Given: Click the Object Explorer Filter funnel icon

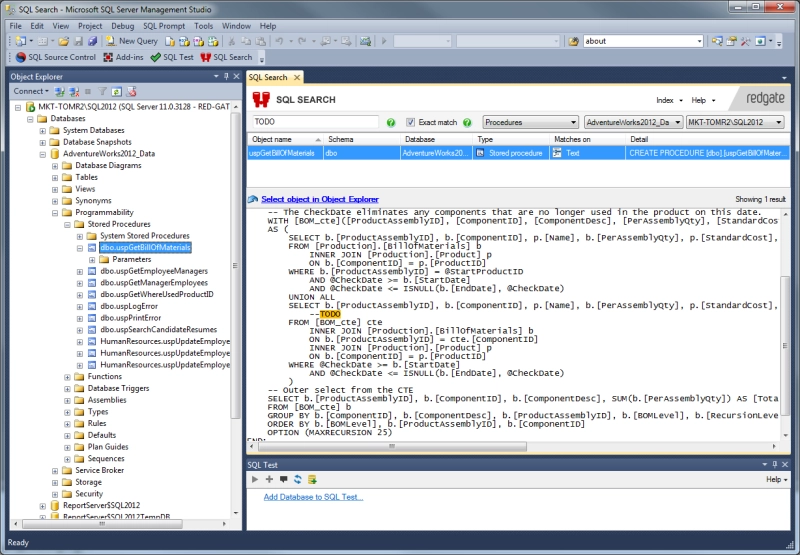Looking at the screenshot, I should [x=103, y=92].
